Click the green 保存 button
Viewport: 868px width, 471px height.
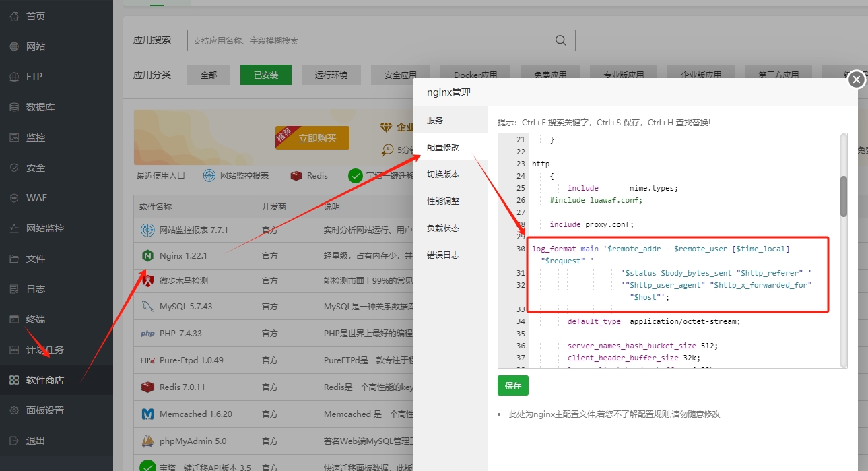pos(513,385)
